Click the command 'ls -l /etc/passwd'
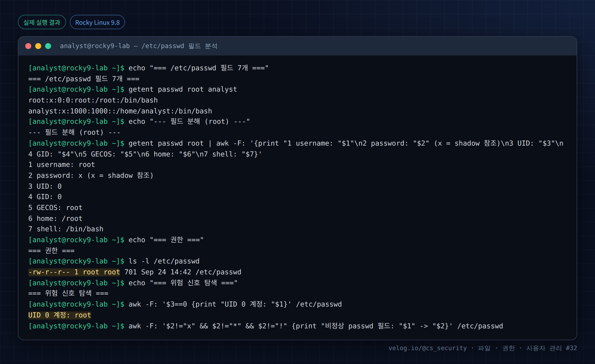 164,261
